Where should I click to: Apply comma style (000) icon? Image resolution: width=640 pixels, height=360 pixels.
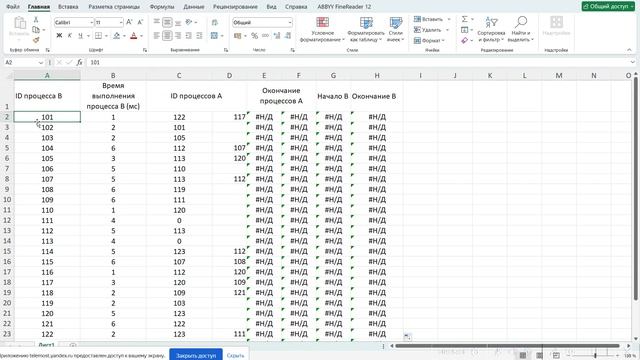(266, 36)
